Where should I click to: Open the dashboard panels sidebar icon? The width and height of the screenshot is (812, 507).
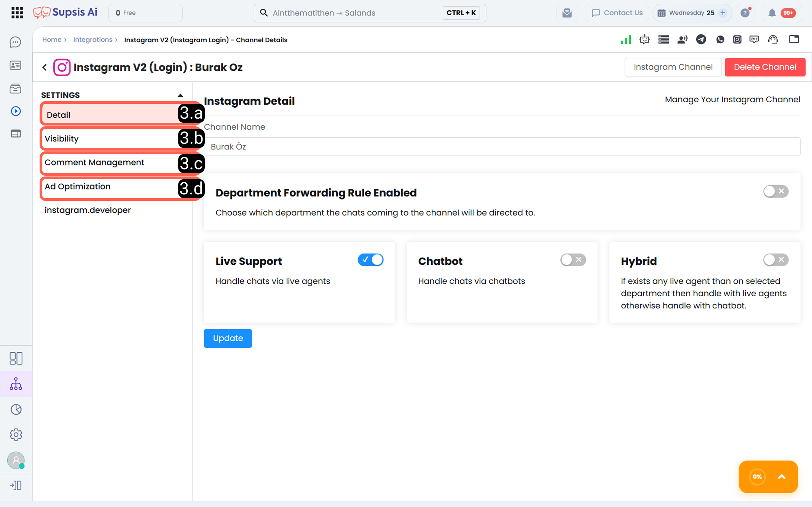tap(16, 358)
